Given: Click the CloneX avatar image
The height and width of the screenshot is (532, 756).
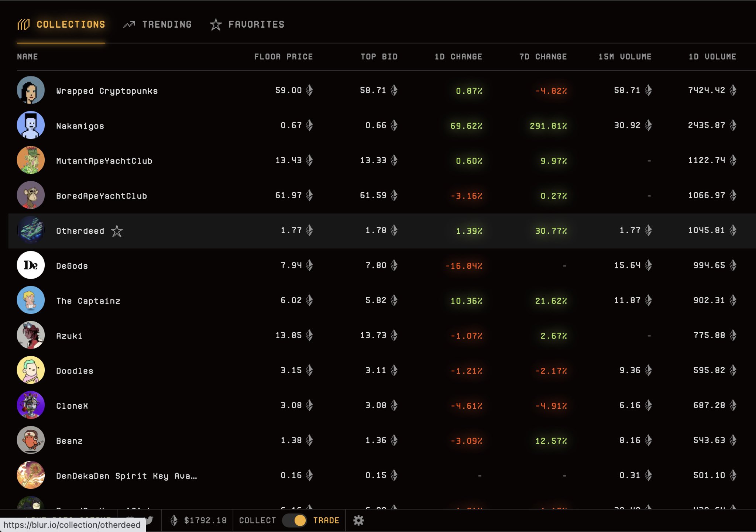Looking at the screenshot, I should pos(31,405).
